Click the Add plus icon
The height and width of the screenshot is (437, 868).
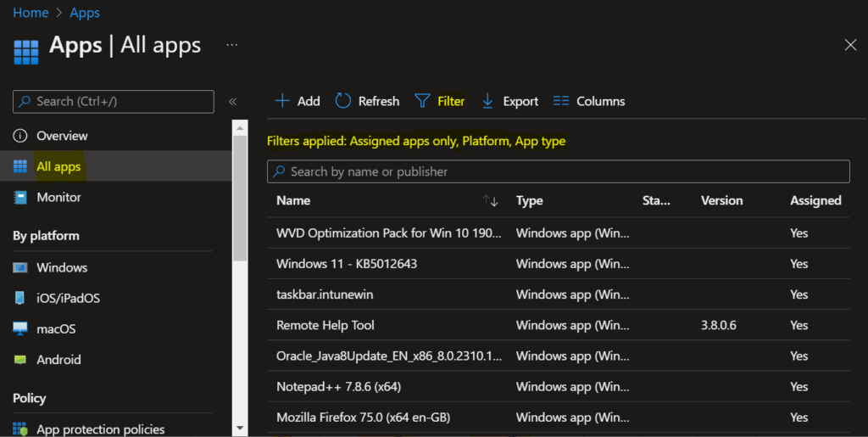[x=282, y=101]
